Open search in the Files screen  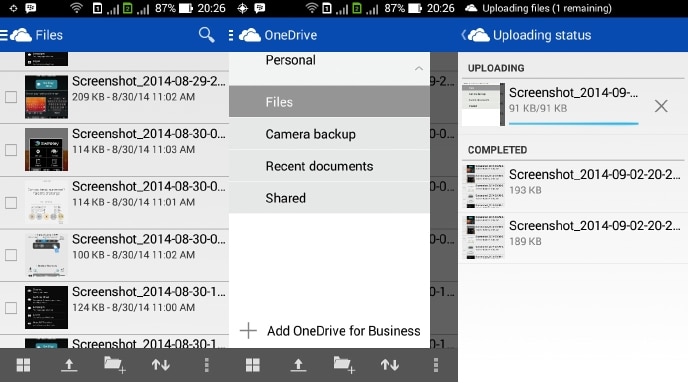[206, 35]
